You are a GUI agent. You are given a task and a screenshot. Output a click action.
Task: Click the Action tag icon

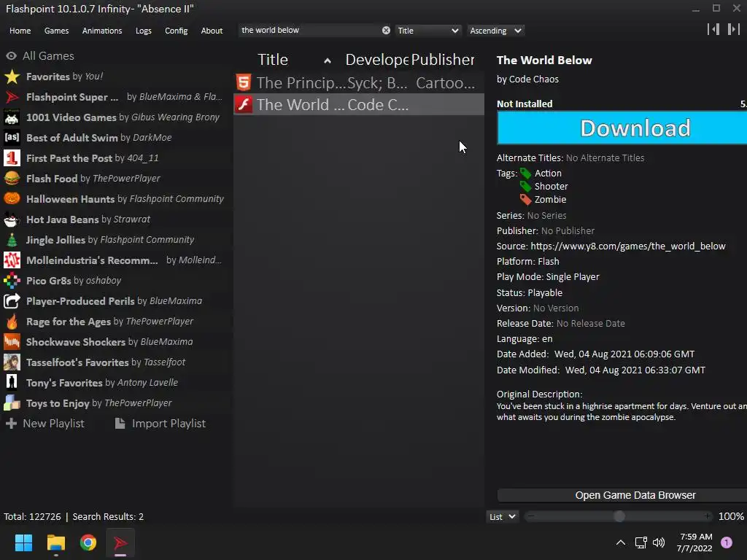tap(525, 174)
